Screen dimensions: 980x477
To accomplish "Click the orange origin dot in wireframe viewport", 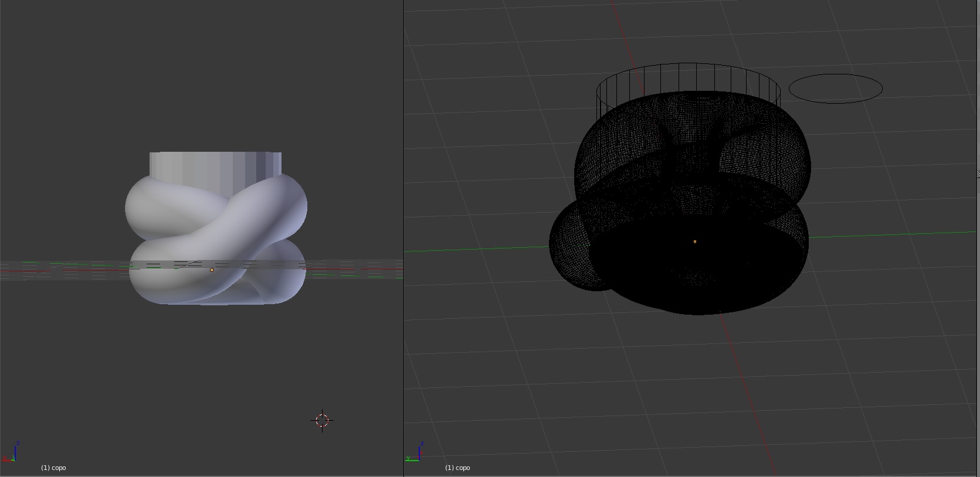I will pos(695,241).
